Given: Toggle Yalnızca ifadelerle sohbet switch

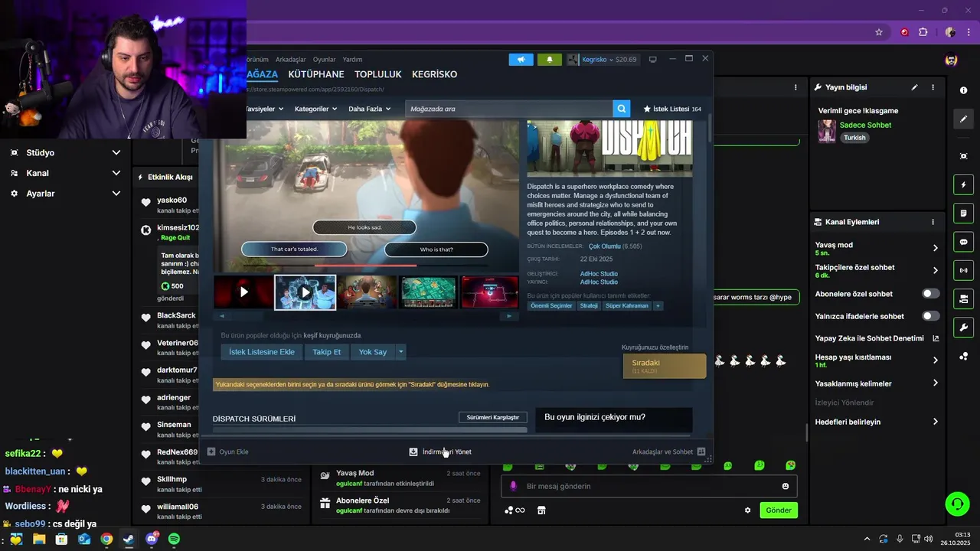Looking at the screenshot, I should 930,316.
